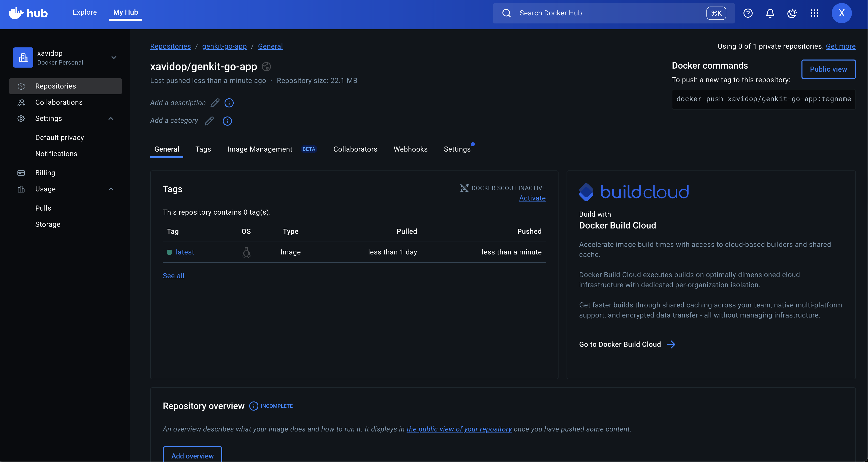Image resolution: width=868 pixels, height=462 pixels.
Task: Open the apps grid launcher icon
Action: [x=814, y=13]
